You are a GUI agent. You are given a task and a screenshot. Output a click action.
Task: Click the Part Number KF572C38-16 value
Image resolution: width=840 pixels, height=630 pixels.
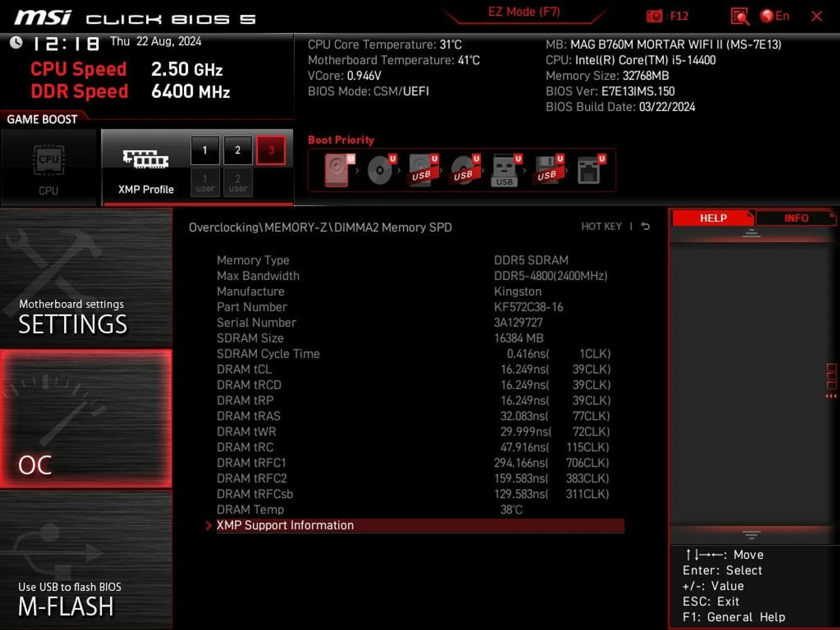(x=528, y=307)
